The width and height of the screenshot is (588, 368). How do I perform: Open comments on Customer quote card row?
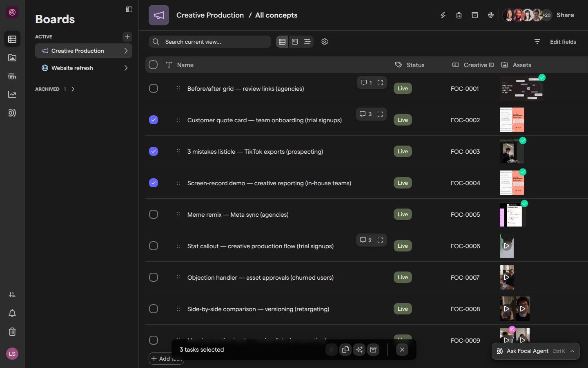pos(365,114)
